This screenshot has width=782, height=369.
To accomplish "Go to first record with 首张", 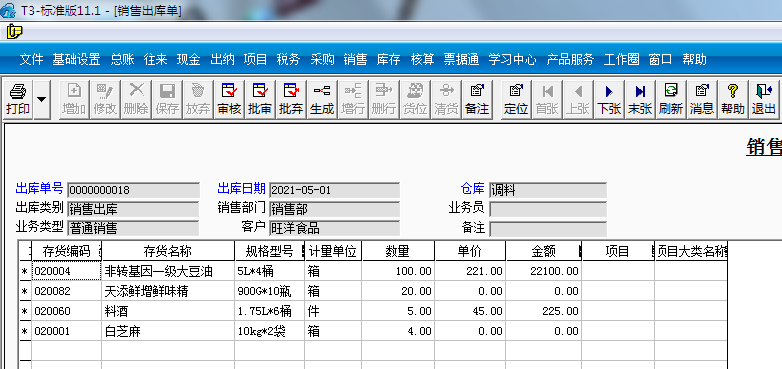I will [547, 99].
